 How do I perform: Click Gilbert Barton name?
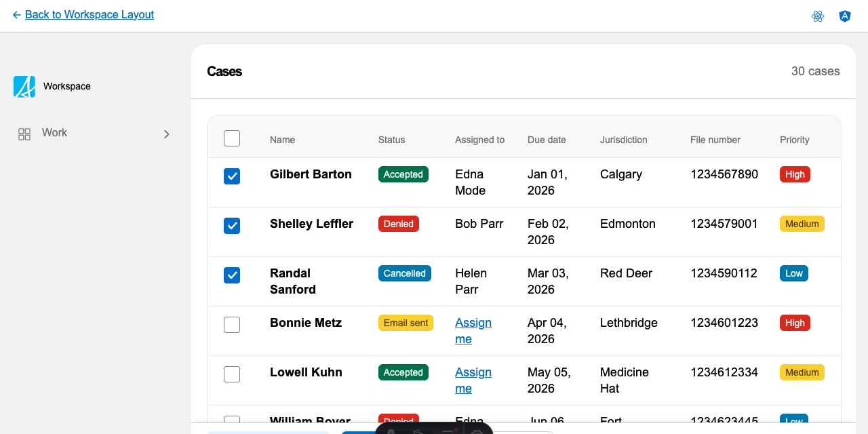[311, 174]
